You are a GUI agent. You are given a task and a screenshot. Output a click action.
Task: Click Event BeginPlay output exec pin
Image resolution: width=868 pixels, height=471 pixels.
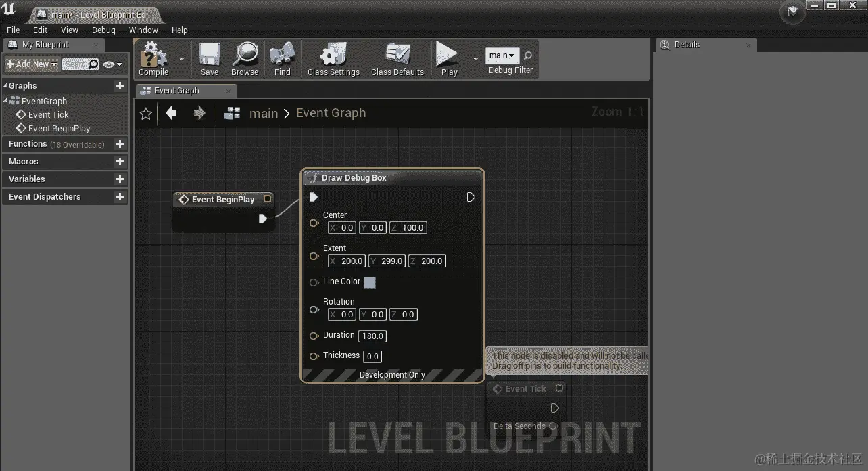[x=263, y=219]
